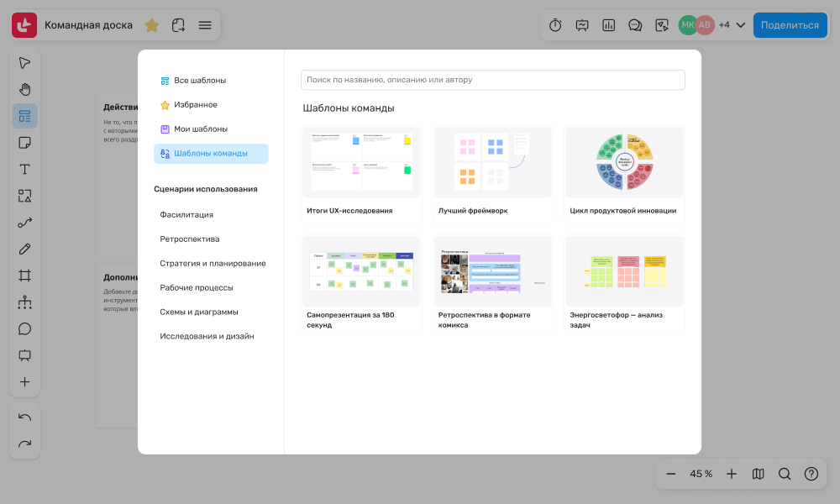Open the timer tool
The image size is (840, 504).
555,25
